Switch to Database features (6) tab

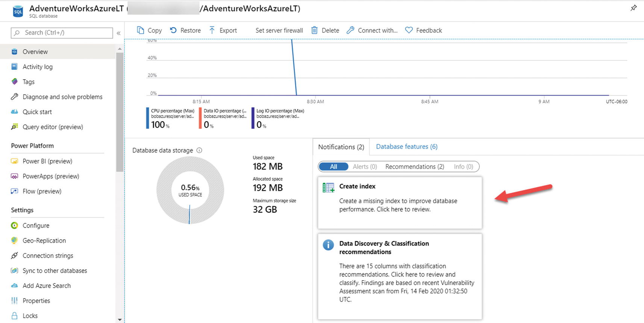point(406,146)
